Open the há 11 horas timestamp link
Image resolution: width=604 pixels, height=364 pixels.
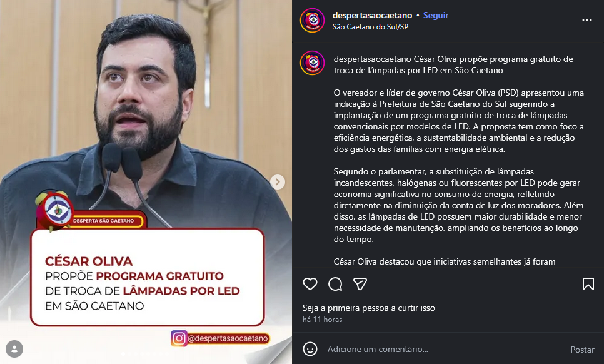click(x=323, y=320)
